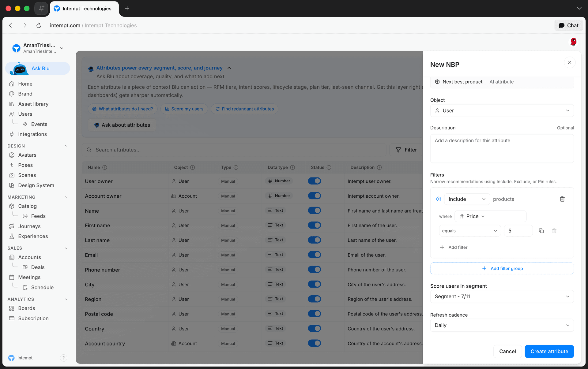The image size is (588, 369).
Task: Click Ask about attributes button
Action: pos(122,125)
